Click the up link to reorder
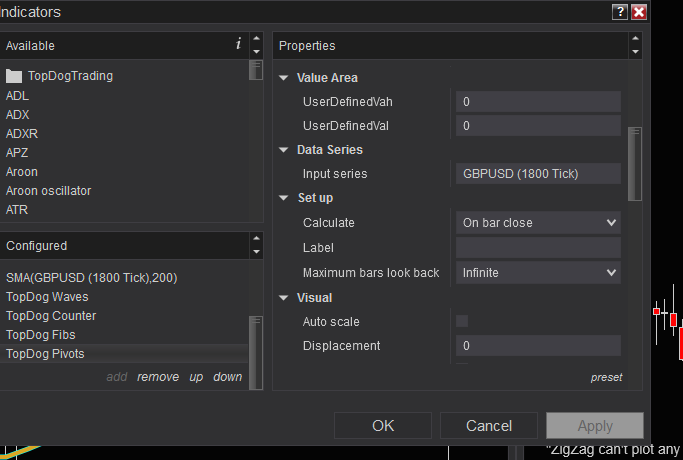The image size is (683, 460). [x=196, y=377]
